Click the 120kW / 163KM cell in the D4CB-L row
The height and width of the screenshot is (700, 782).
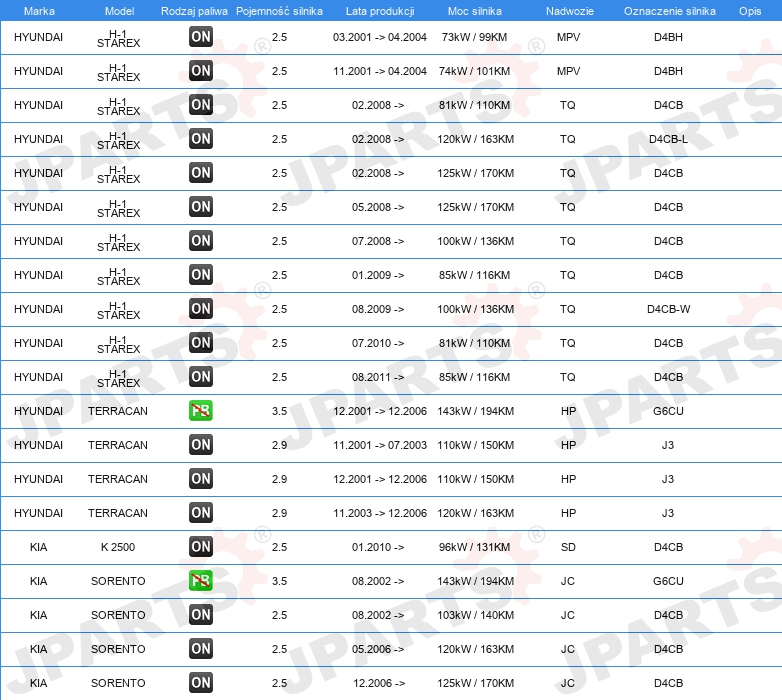[475, 139]
